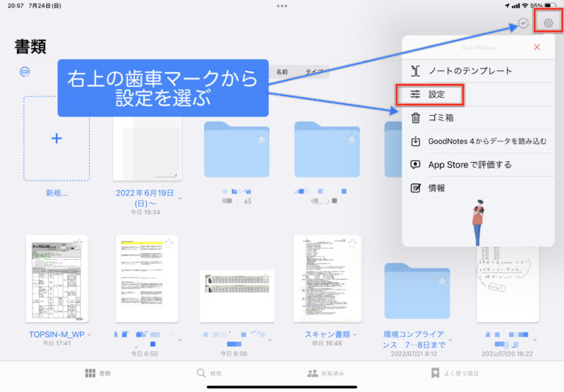Viewport: 564px width, 392px height.
Task: Tap the battery status indicator
Action: 551,6
